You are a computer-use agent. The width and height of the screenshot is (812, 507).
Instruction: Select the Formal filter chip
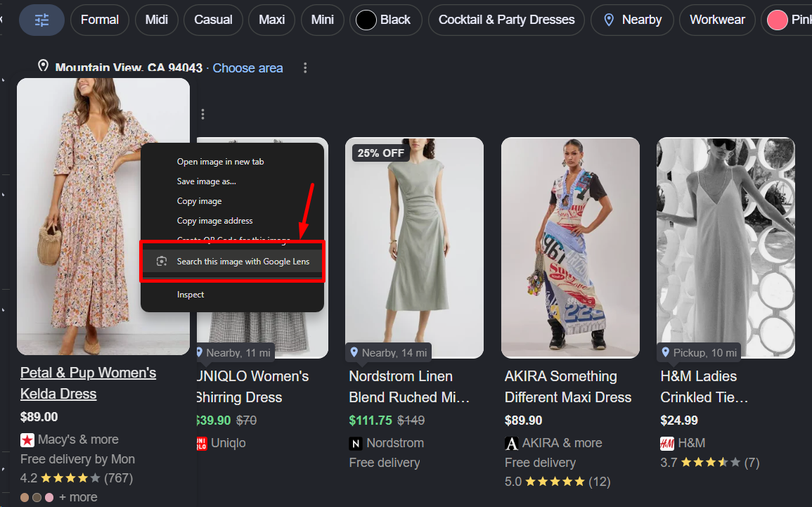pyautogui.click(x=99, y=20)
